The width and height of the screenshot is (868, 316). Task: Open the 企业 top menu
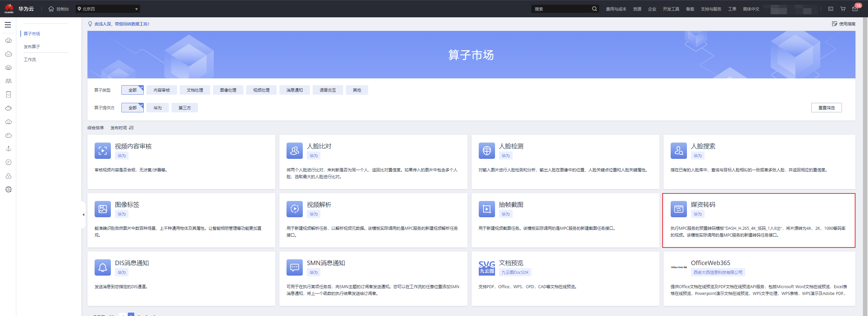tap(652, 9)
